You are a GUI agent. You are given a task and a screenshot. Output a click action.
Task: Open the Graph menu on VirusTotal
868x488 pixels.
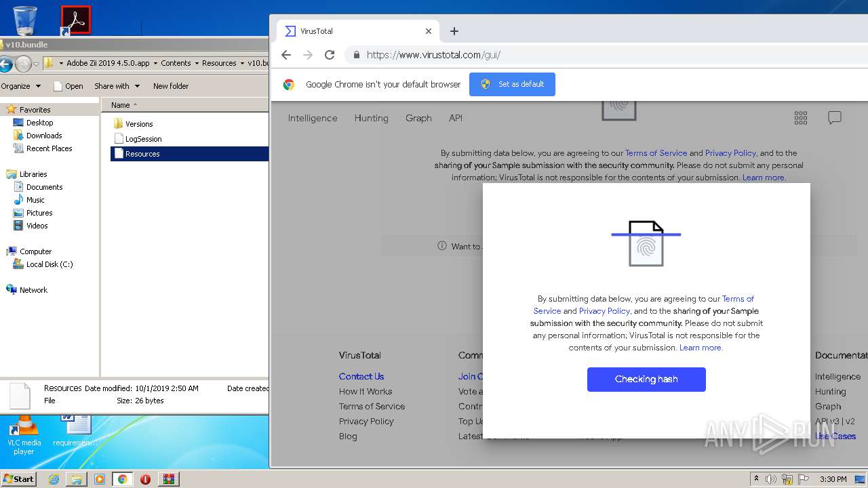tap(418, 118)
